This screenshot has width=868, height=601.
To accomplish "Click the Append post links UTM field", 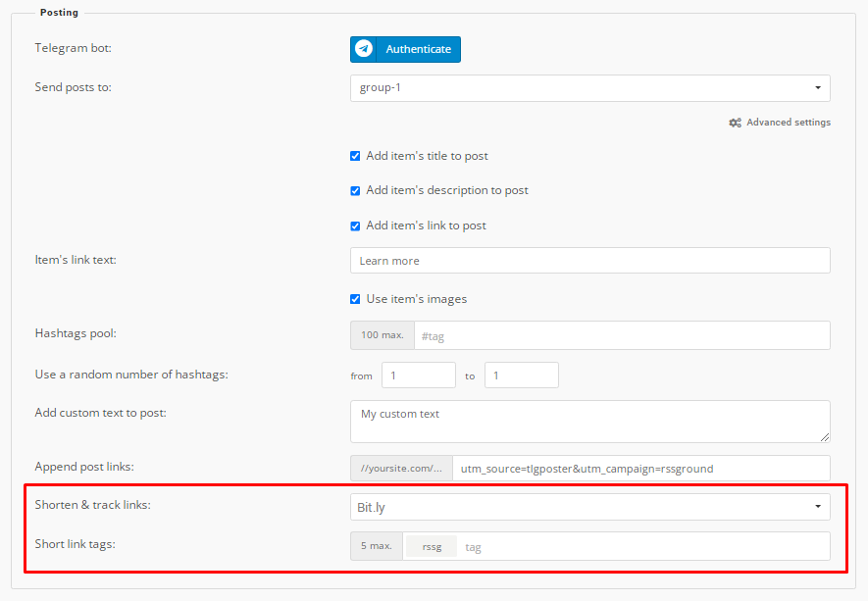I will click(641, 469).
